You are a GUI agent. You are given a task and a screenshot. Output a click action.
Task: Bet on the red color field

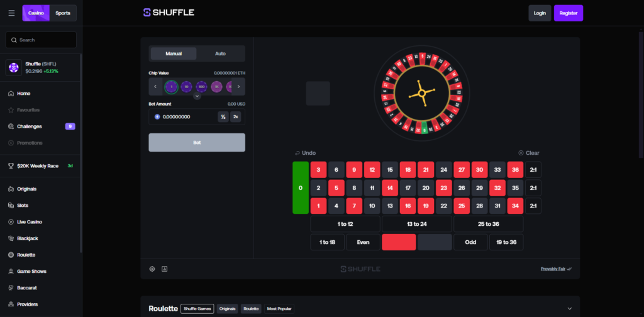pos(399,242)
